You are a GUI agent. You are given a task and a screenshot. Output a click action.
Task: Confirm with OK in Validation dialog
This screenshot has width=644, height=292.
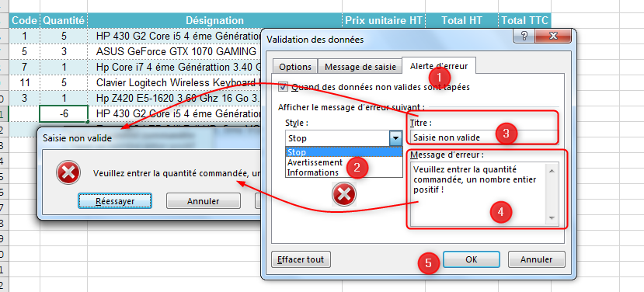pos(471,259)
